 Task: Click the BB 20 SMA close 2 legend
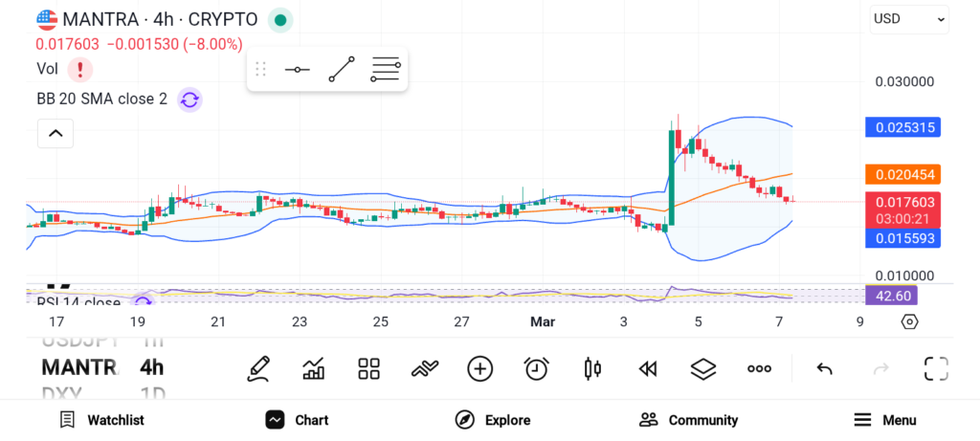pyautogui.click(x=101, y=99)
